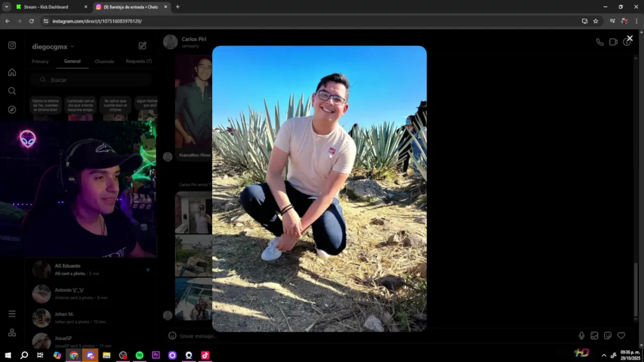
Task: Attach a photo with image icon
Action: (x=594, y=336)
